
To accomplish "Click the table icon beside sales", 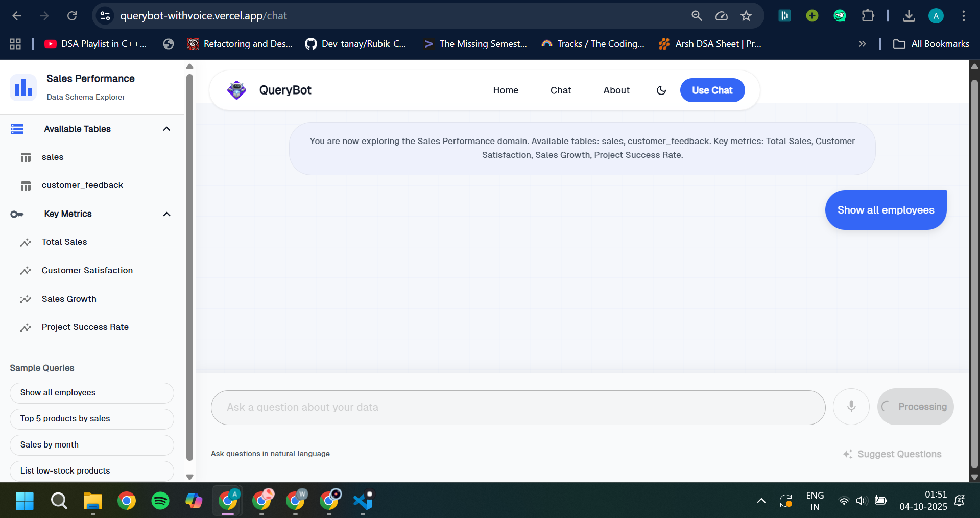I will coord(26,157).
